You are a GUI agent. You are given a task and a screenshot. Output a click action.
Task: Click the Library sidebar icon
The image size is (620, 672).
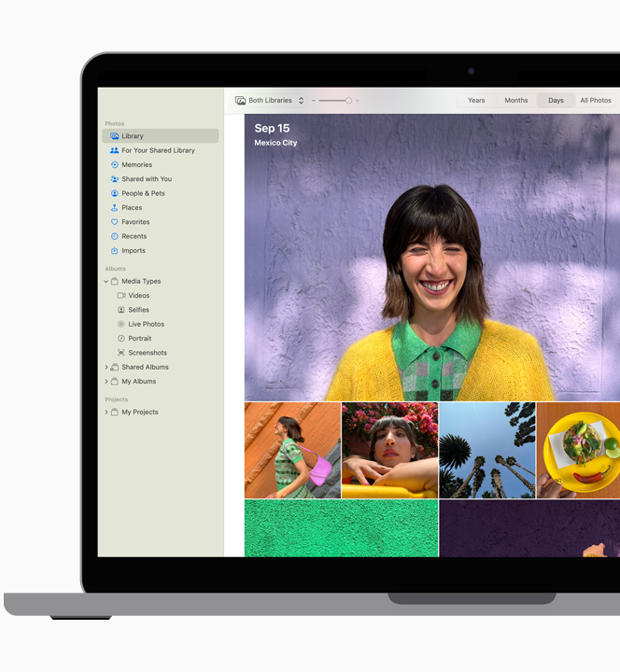pyautogui.click(x=115, y=136)
